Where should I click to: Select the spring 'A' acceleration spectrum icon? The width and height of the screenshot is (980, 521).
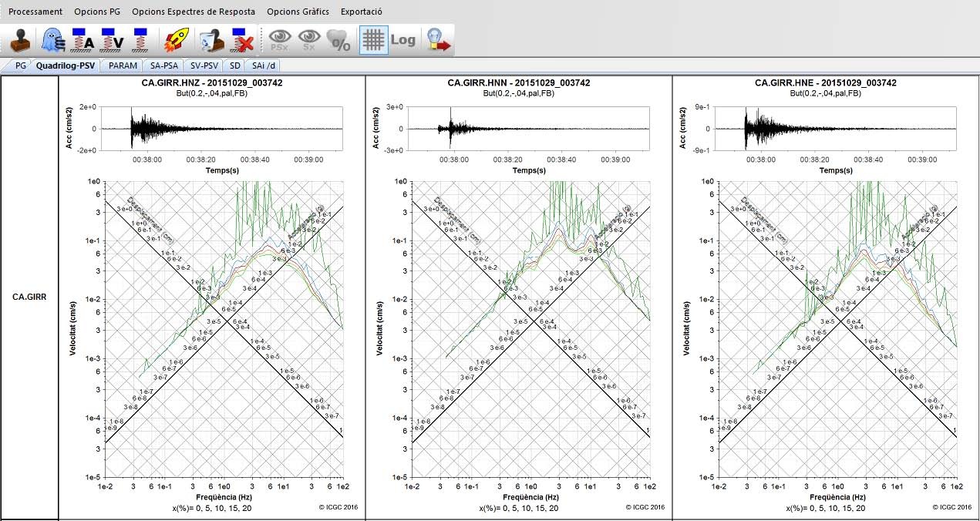tap(82, 40)
